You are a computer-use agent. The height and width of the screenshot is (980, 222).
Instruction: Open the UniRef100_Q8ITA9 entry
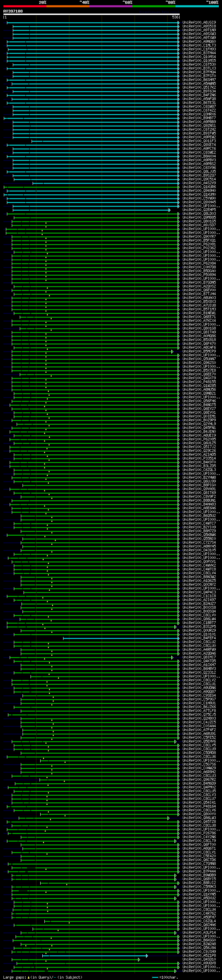(x=199, y=332)
